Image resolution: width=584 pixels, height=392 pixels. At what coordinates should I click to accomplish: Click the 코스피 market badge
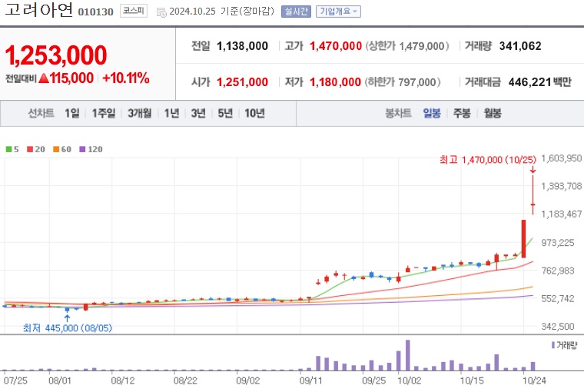[134, 11]
